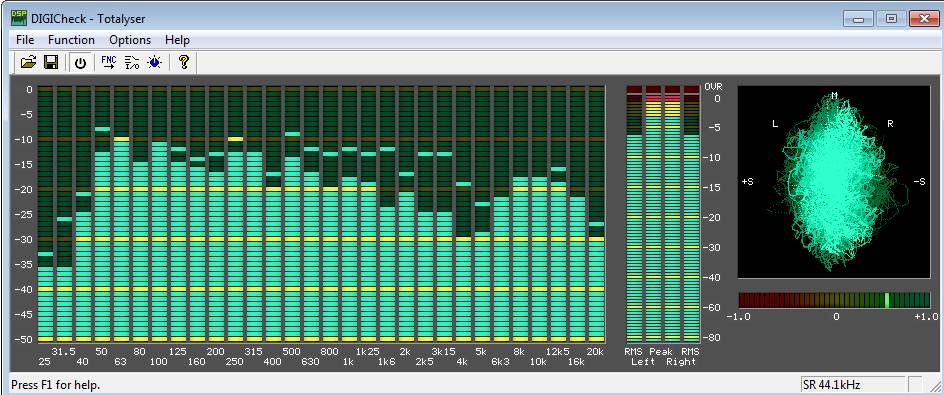
Task: Click the blue light settings icon
Action: pos(155,62)
